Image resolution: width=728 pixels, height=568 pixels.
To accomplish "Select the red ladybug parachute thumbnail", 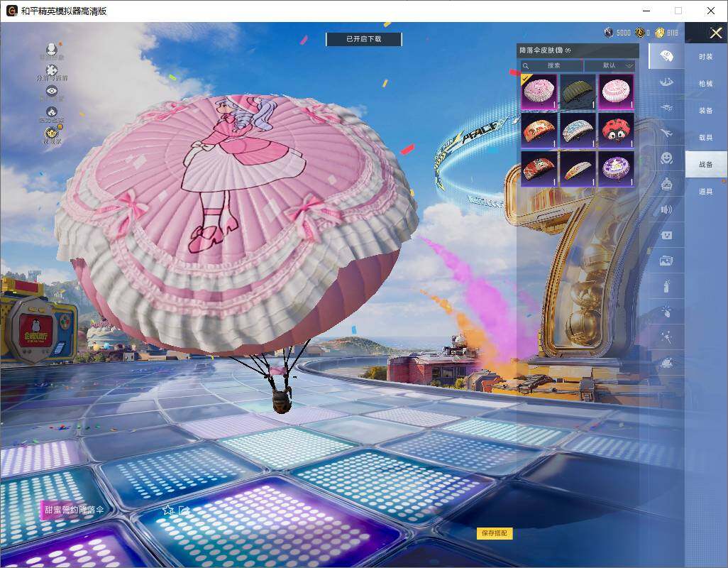I will pyautogui.click(x=616, y=131).
